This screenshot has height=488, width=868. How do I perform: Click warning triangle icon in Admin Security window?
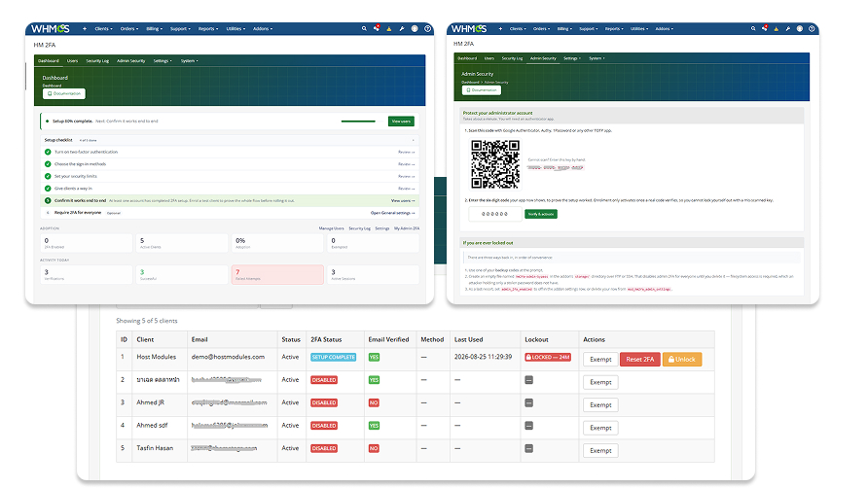(x=777, y=29)
